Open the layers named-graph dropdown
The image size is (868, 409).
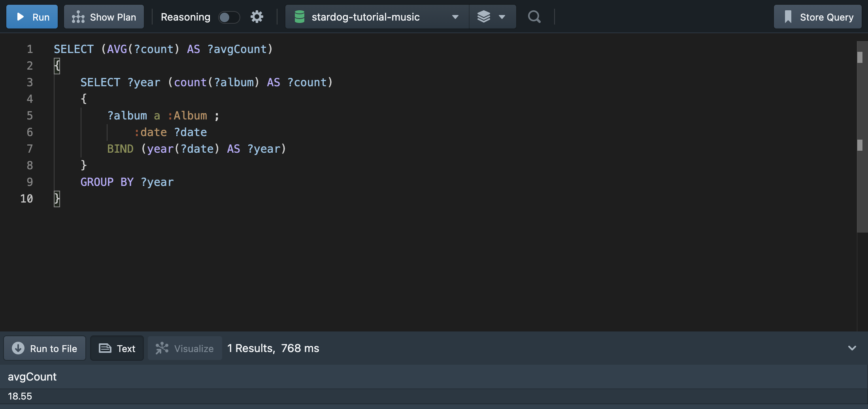tap(492, 17)
